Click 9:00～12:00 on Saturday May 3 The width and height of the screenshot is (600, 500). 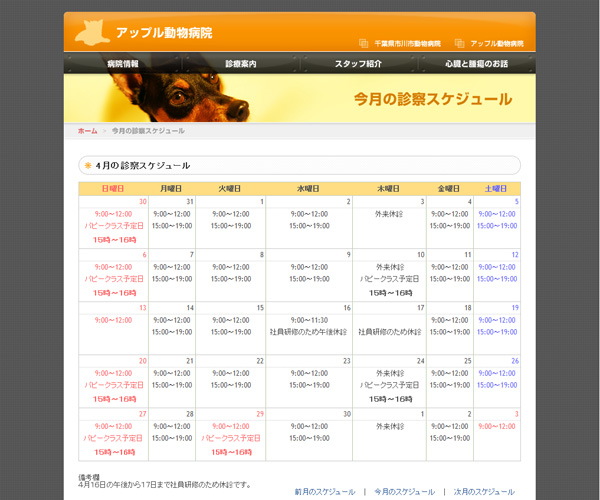pyautogui.click(x=497, y=427)
